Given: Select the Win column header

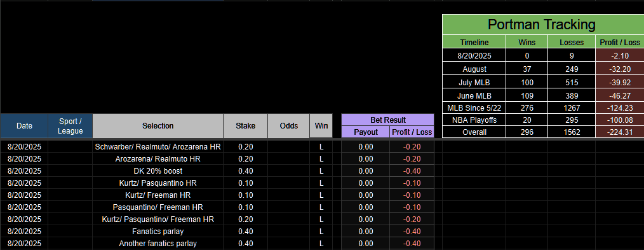Looking at the screenshot, I should [321, 126].
